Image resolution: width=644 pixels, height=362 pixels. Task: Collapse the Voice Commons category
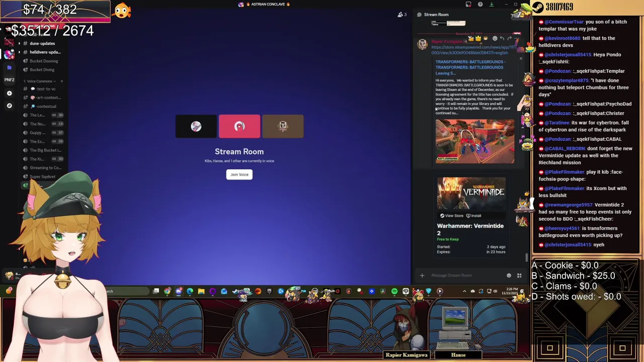(39, 81)
